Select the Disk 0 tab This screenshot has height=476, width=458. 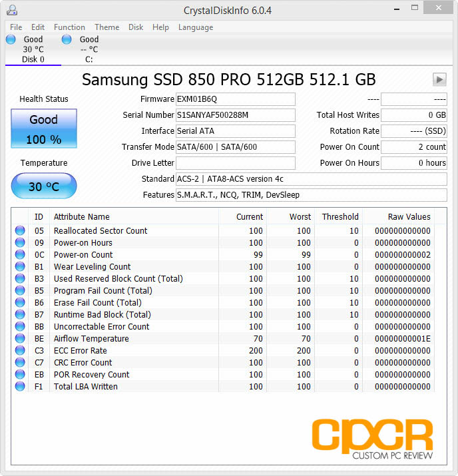33,49
